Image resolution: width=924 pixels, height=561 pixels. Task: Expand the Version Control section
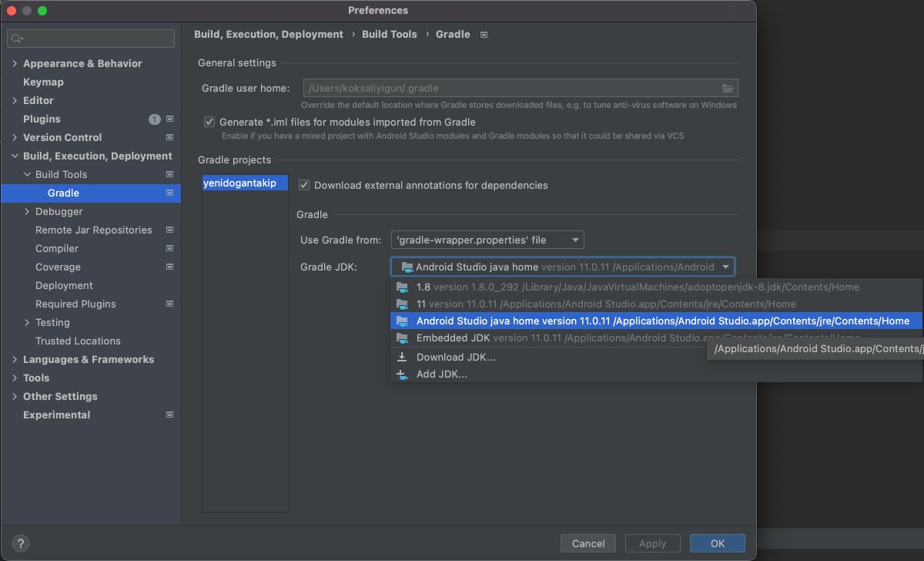point(15,138)
